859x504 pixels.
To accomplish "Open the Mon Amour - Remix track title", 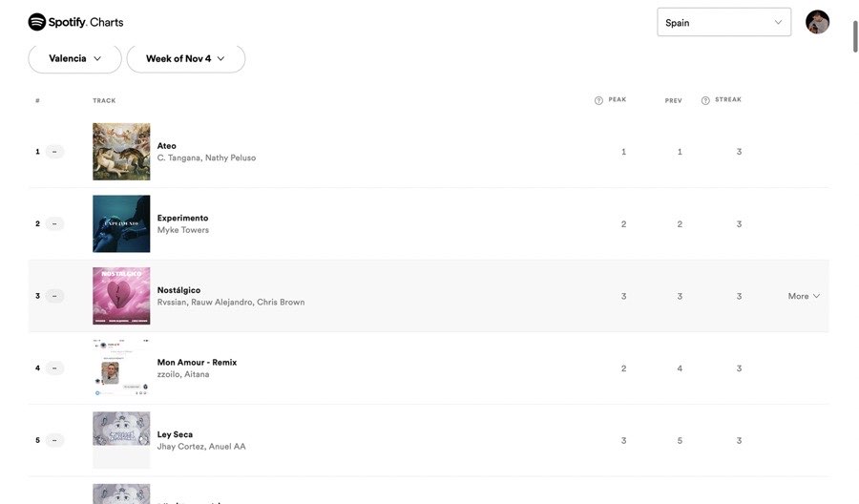I will pyautogui.click(x=197, y=363).
